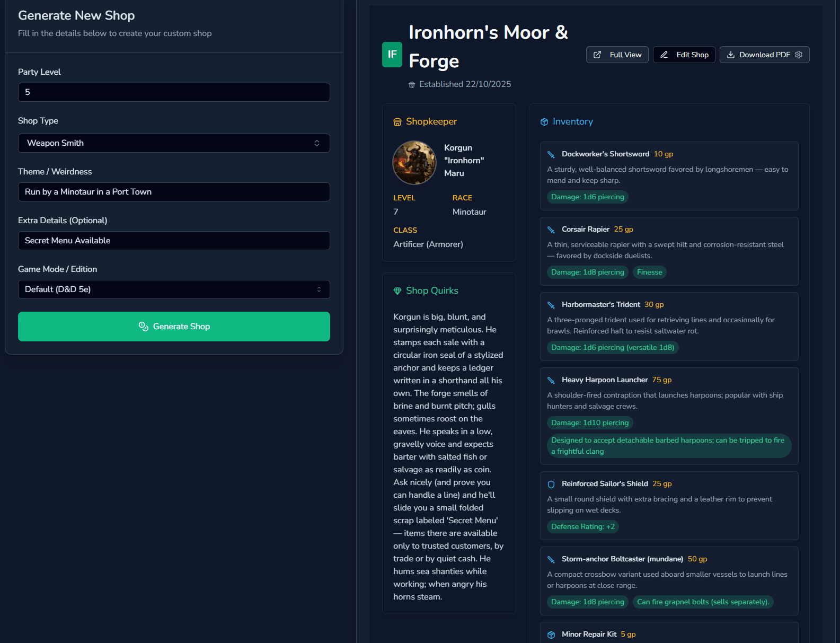Click the sword icon beside Dockworker's Shortsword

click(551, 154)
